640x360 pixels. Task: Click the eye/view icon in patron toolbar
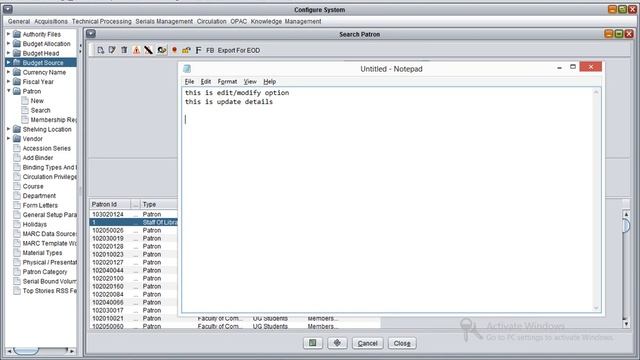click(162, 50)
